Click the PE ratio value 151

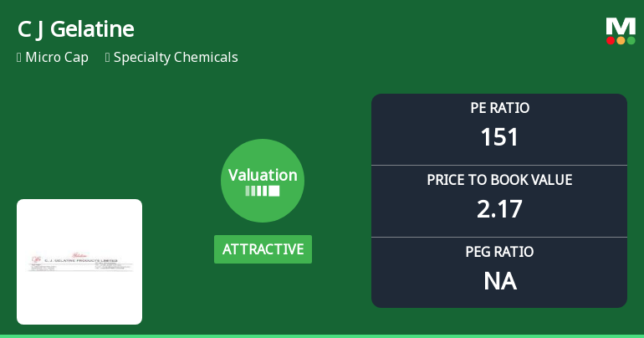[x=499, y=136]
